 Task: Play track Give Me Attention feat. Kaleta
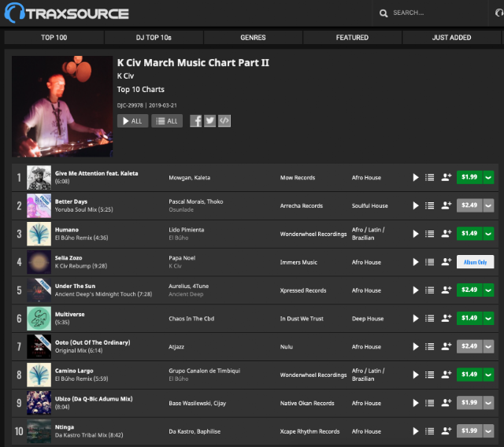[x=416, y=178]
